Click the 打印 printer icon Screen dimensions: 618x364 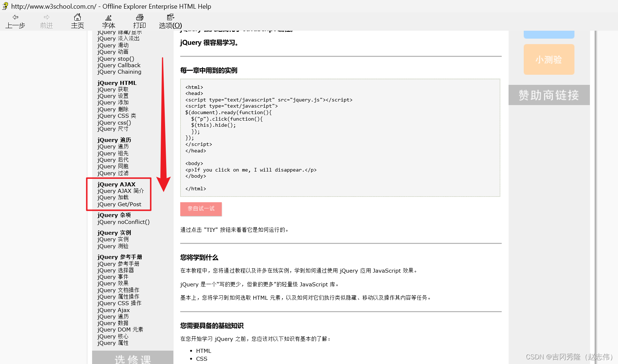pyautogui.click(x=139, y=17)
